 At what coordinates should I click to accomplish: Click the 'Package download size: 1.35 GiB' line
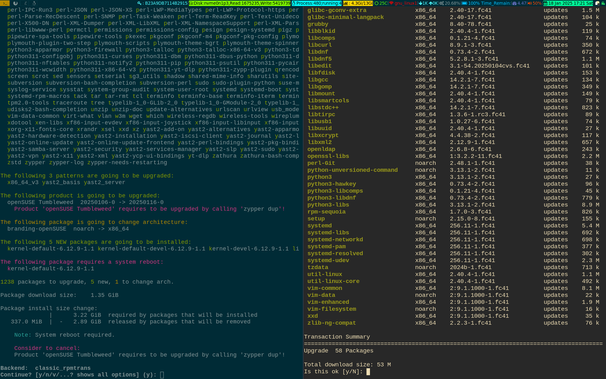tap(60, 295)
